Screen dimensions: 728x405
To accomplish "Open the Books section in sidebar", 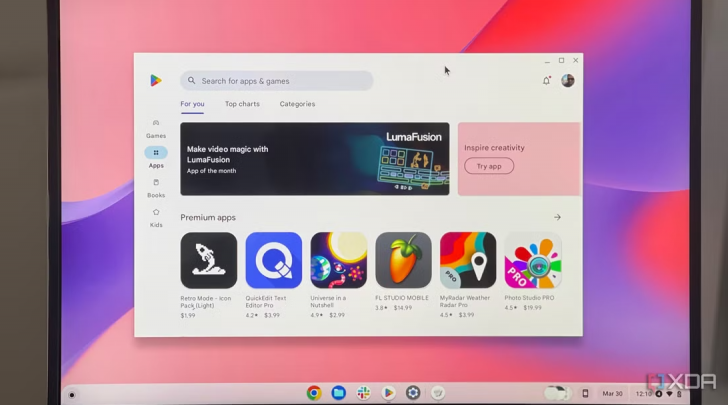I will (156, 188).
